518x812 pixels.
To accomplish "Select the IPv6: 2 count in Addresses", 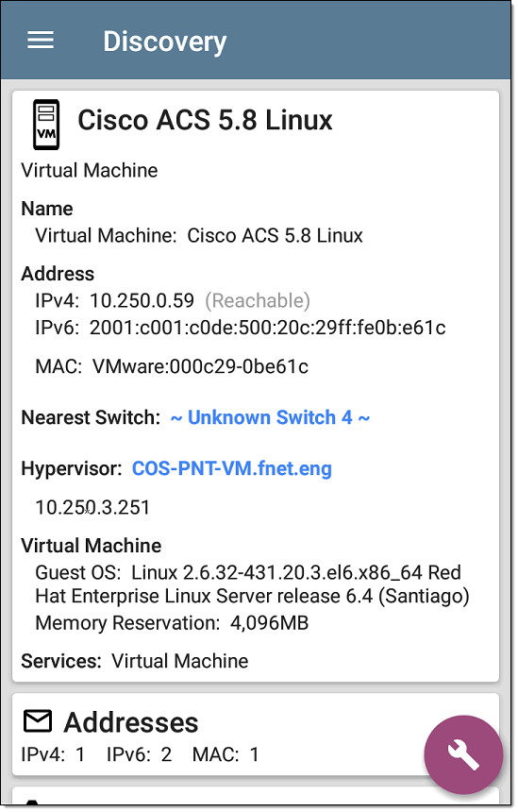I will click(140, 754).
